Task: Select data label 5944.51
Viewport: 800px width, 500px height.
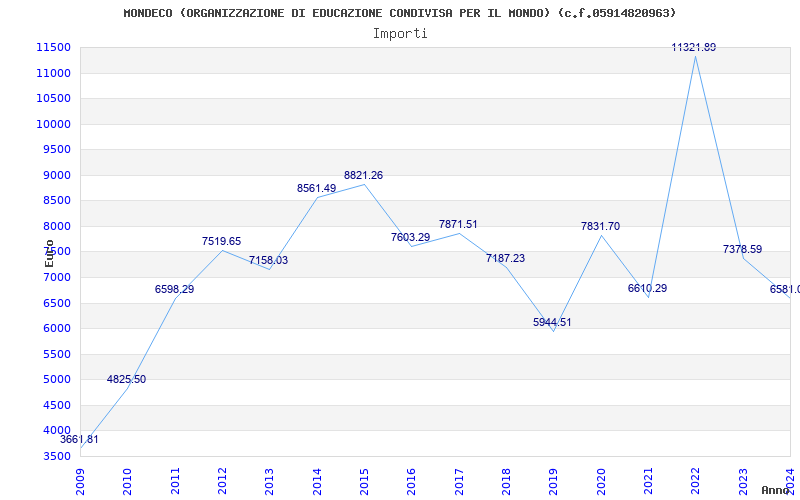Action: [x=553, y=322]
